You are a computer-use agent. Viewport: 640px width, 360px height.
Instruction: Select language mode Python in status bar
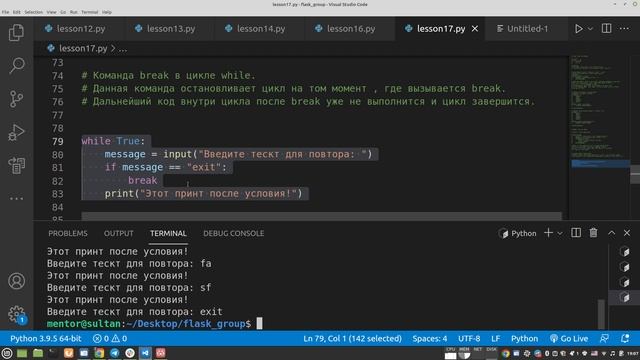click(524, 338)
